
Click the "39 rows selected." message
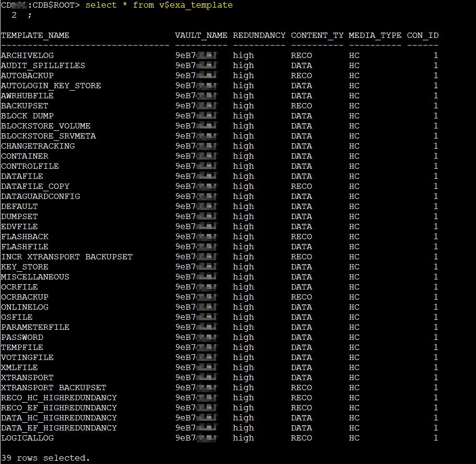click(x=46, y=458)
